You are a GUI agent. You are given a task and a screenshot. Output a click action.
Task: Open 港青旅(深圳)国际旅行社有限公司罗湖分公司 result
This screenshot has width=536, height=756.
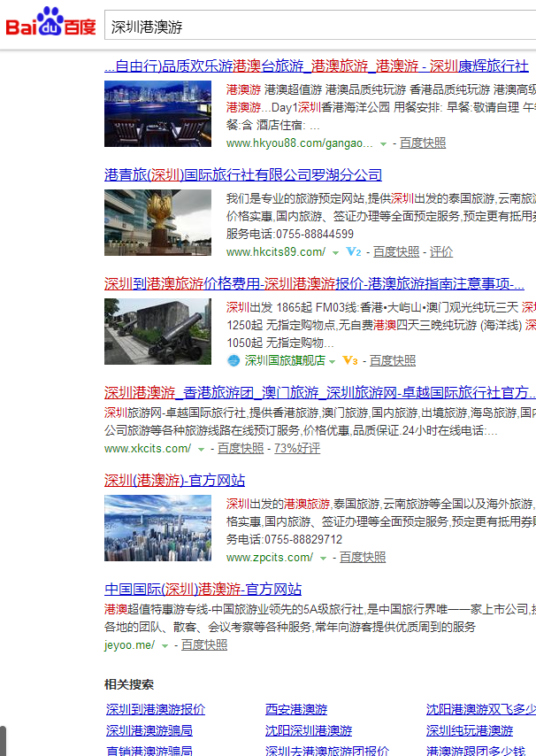pyautogui.click(x=243, y=174)
